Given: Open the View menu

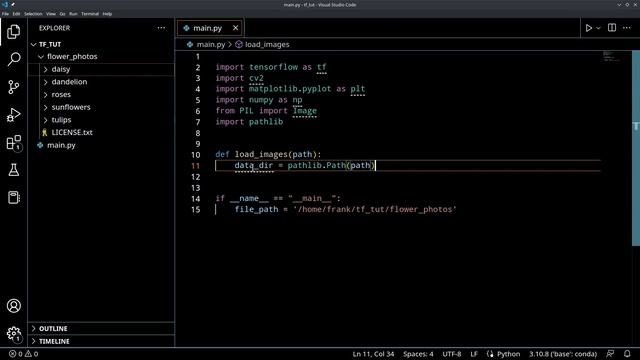Looking at the screenshot, I should pos(51,14).
